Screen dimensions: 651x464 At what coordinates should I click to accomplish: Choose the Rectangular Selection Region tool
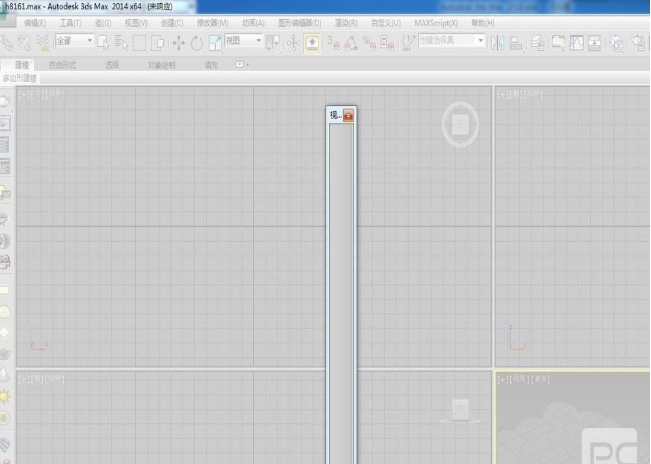click(x=139, y=43)
